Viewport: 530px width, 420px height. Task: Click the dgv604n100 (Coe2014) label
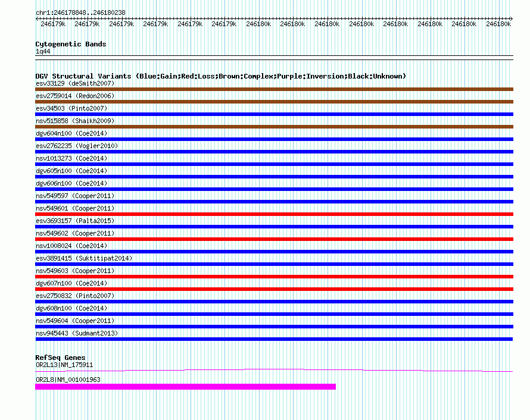point(71,133)
